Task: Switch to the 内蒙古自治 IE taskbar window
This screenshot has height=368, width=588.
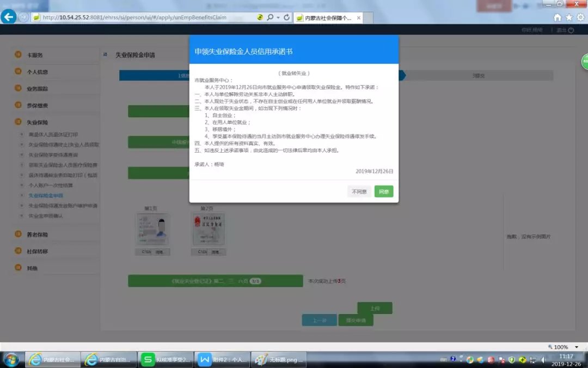Action: point(109,360)
